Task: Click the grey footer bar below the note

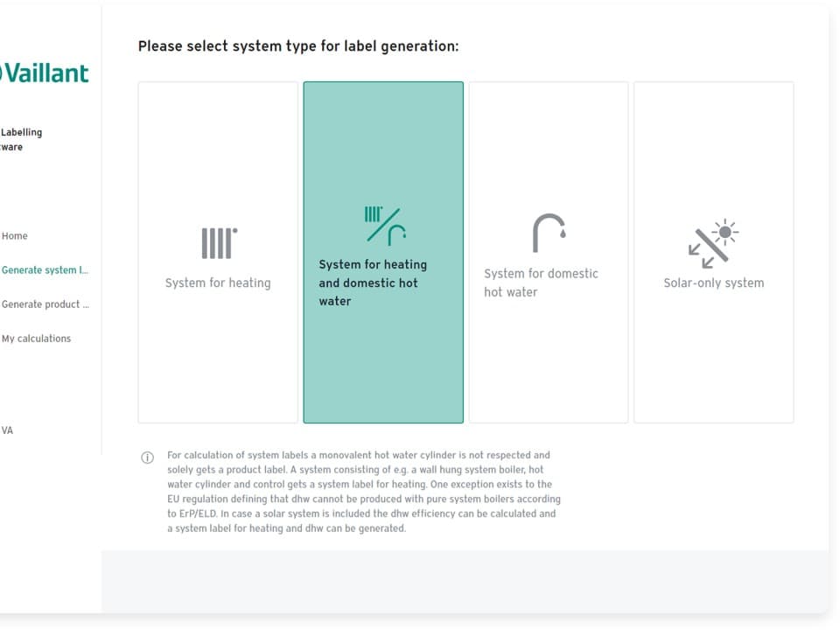Action: (464, 581)
